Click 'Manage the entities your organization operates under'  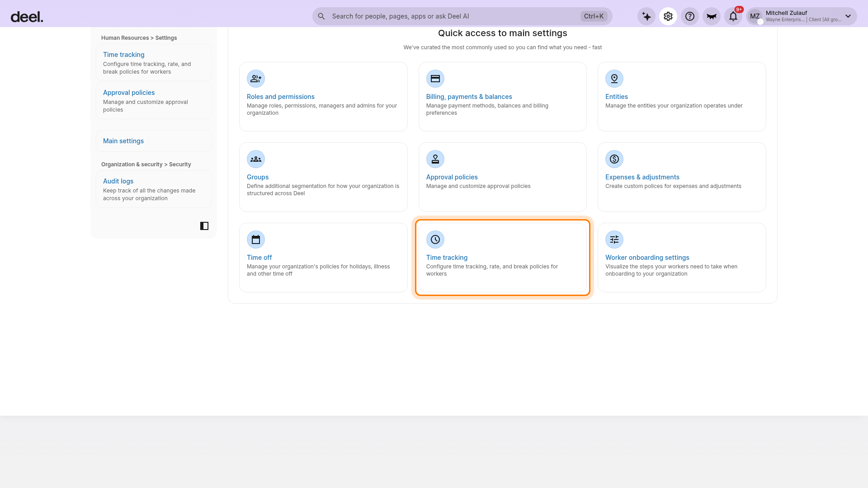coord(674,106)
